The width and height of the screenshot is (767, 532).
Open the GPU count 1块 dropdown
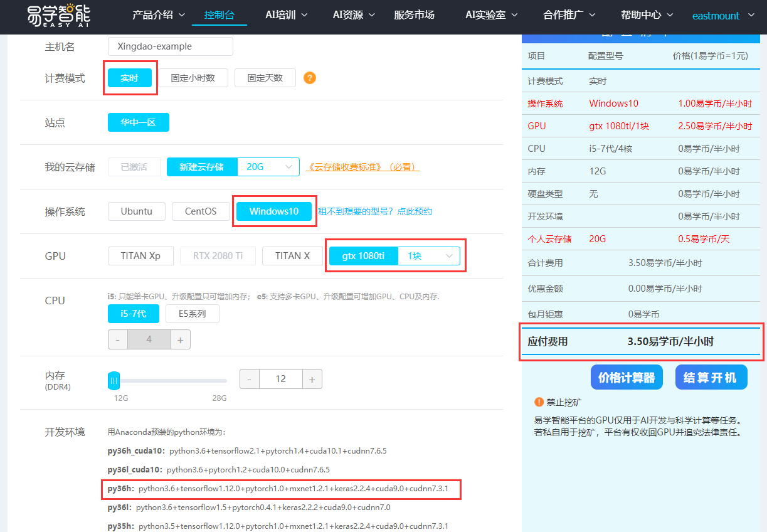pyautogui.click(x=429, y=256)
